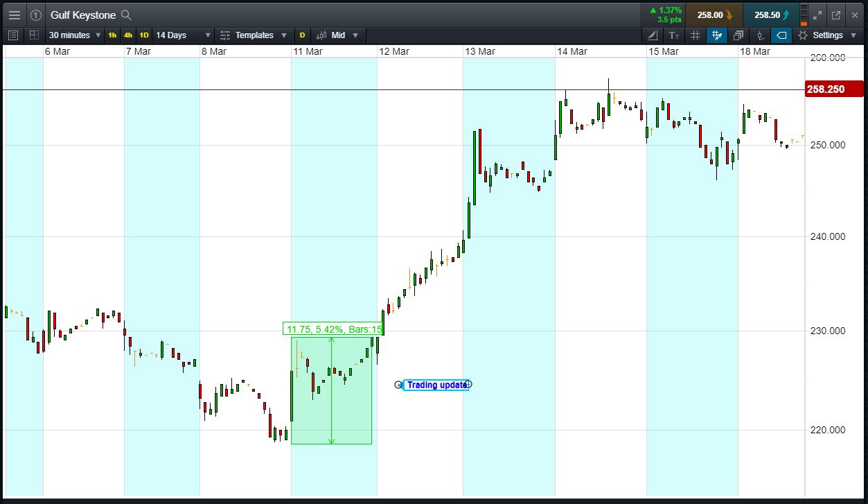The width and height of the screenshot is (868, 504).
Task: Expand the chart to full screen
Action: coord(817,15)
